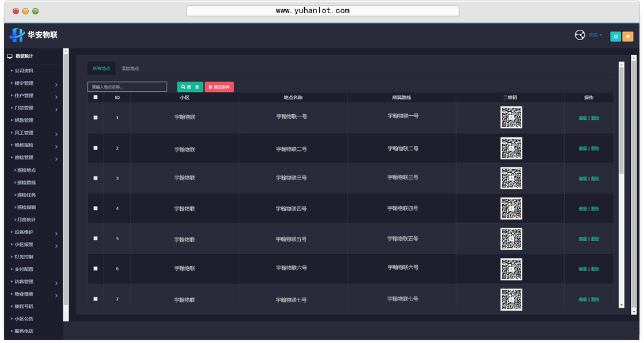The width and height of the screenshot is (644, 343).
Task: Focus the 请输入地点名称 search field
Action: pos(127,87)
